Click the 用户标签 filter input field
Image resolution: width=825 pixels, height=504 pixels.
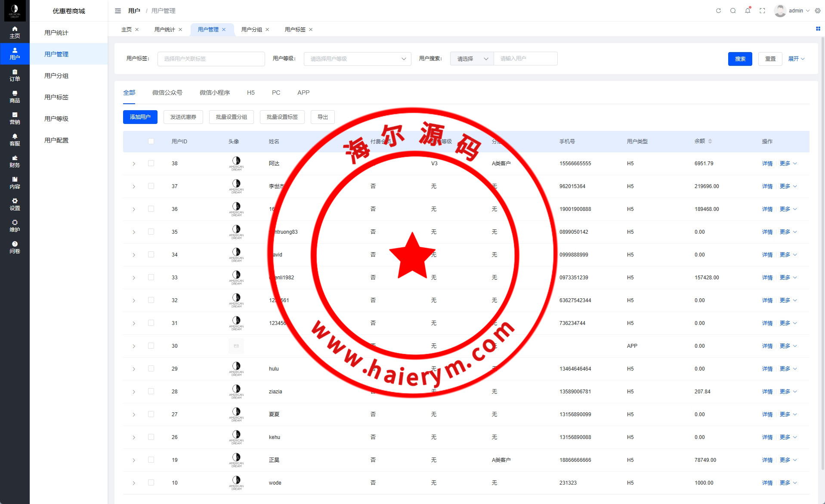211,59
